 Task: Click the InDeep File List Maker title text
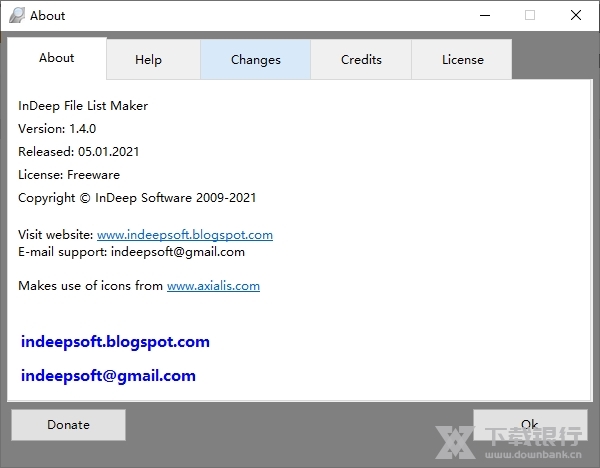[x=83, y=106]
